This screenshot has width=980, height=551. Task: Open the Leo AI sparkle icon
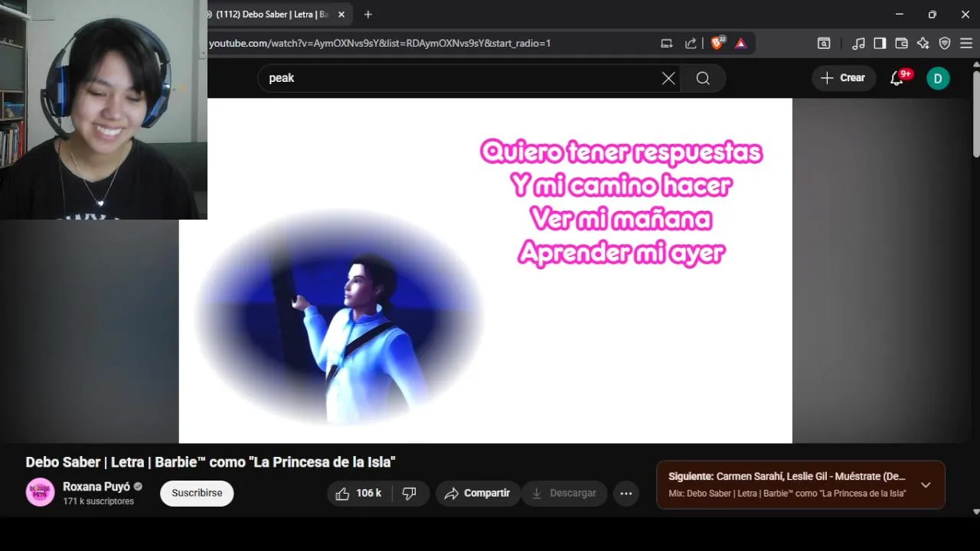[923, 44]
